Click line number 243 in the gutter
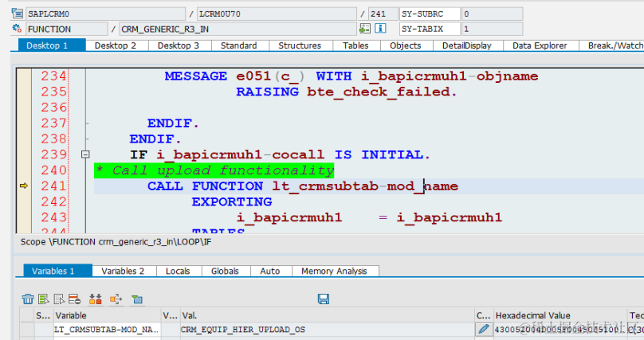 [53, 217]
